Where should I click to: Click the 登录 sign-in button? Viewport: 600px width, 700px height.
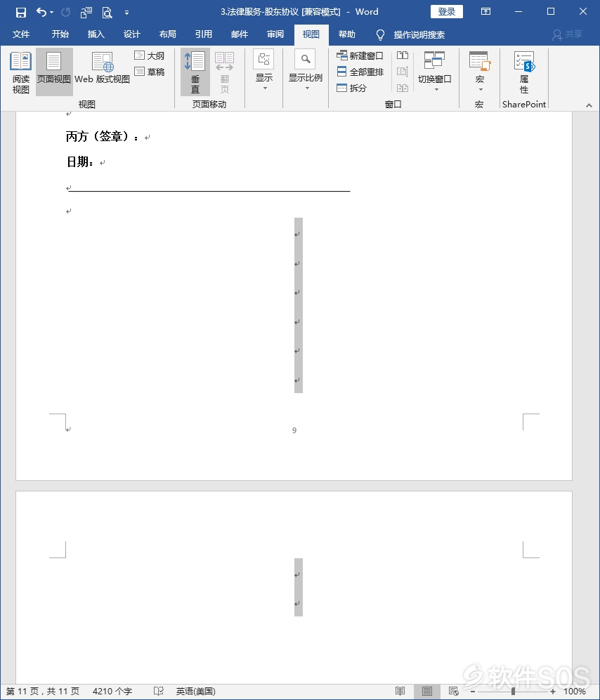click(x=446, y=12)
